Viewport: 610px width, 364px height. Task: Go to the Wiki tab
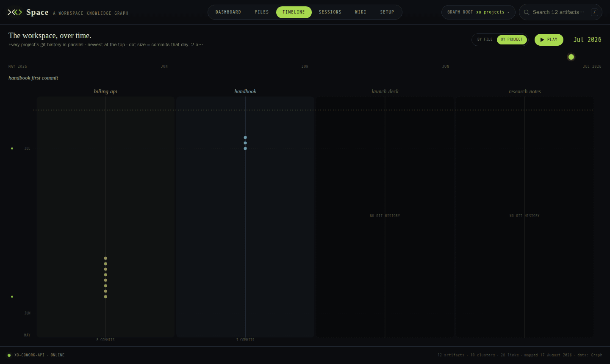360,12
